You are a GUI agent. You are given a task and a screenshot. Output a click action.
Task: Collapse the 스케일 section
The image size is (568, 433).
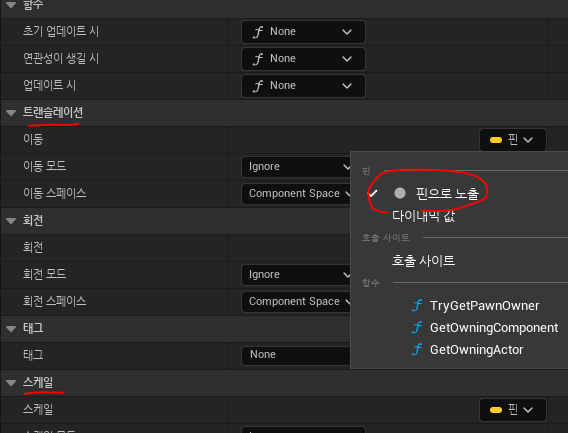(11, 383)
